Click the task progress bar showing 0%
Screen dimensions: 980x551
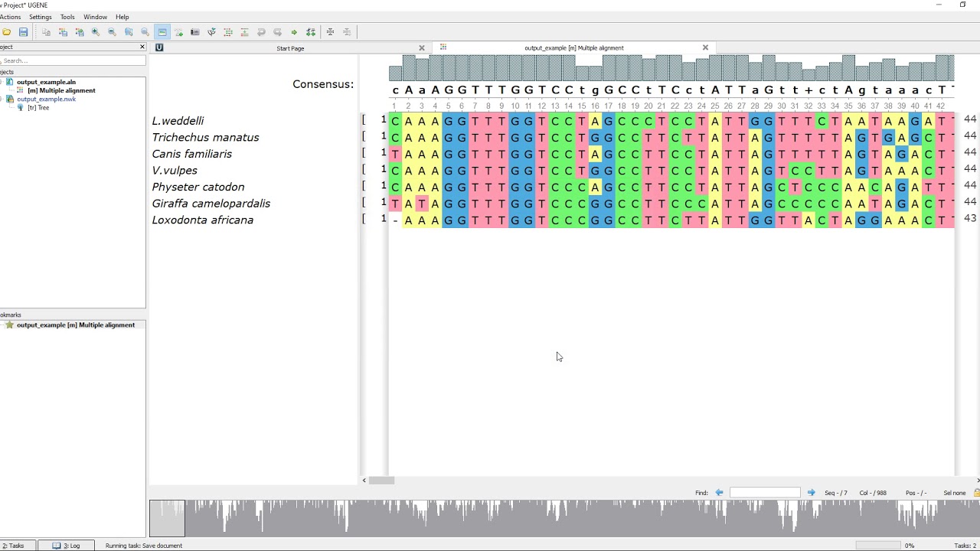pyautogui.click(x=878, y=546)
